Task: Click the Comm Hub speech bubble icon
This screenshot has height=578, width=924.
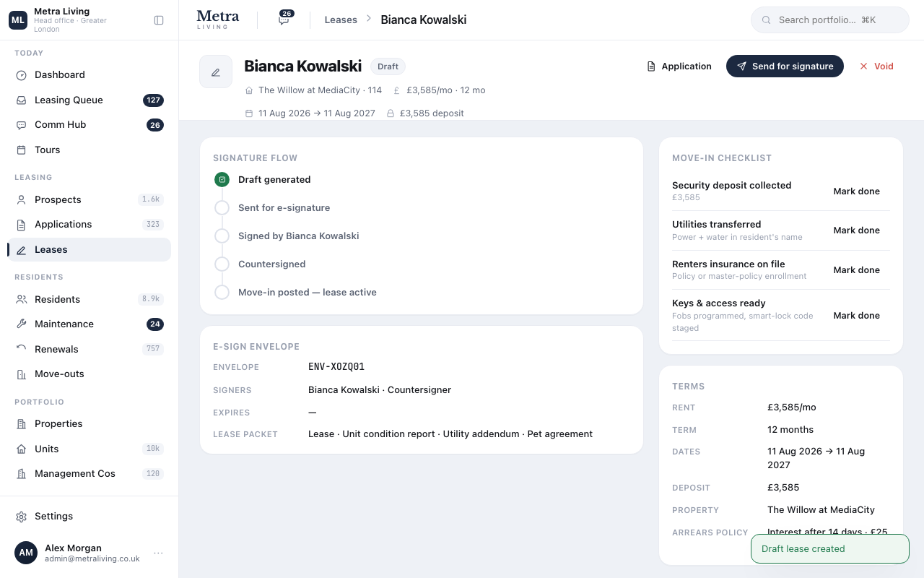Action: coord(21,125)
